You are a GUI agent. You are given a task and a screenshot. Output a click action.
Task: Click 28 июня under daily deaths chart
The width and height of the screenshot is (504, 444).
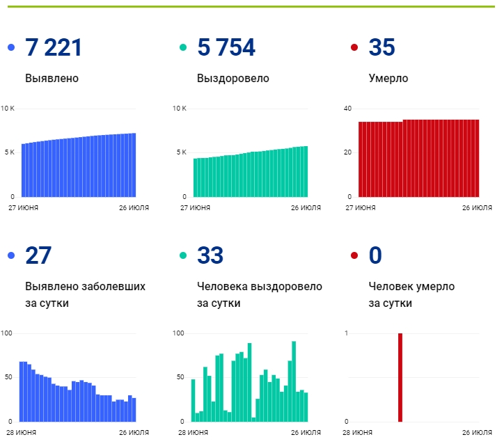click(x=357, y=433)
